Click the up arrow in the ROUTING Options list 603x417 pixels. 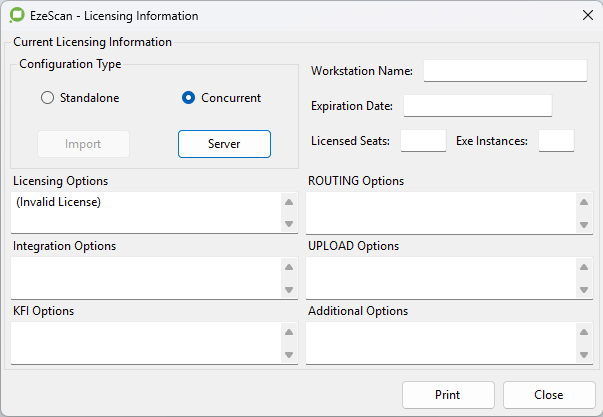click(x=584, y=202)
